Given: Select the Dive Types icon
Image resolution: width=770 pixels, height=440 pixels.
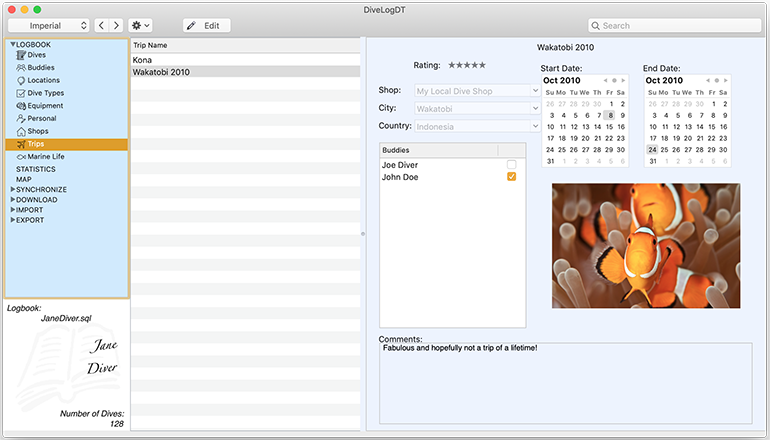Looking at the screenshot, I should click(x=21, y=93).
